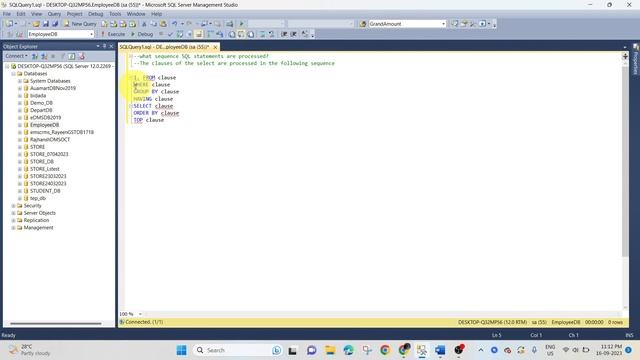
Task: Click the Refresh icon in Object Explorer toolbar
Action: click(71, 56)
